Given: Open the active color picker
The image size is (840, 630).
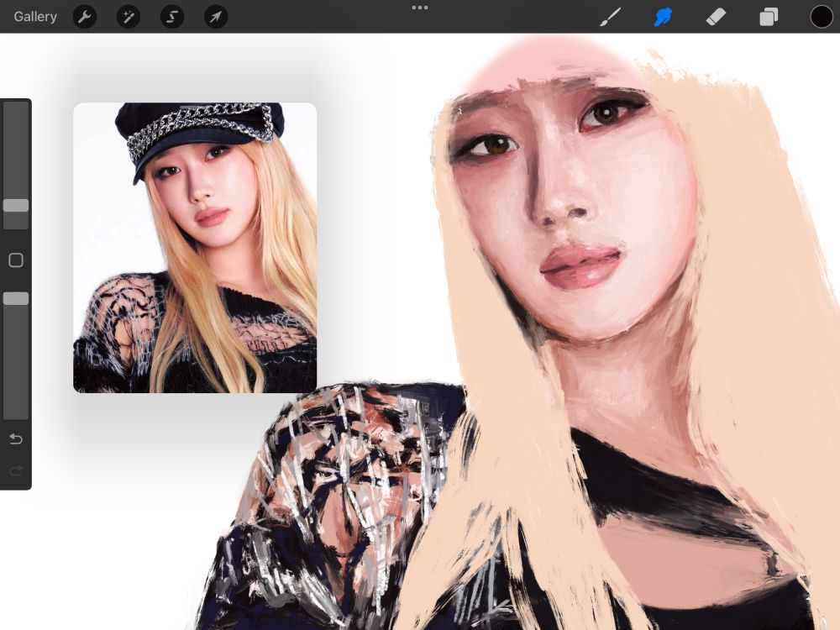Looking at the screenshot, I should coord(822,17).
